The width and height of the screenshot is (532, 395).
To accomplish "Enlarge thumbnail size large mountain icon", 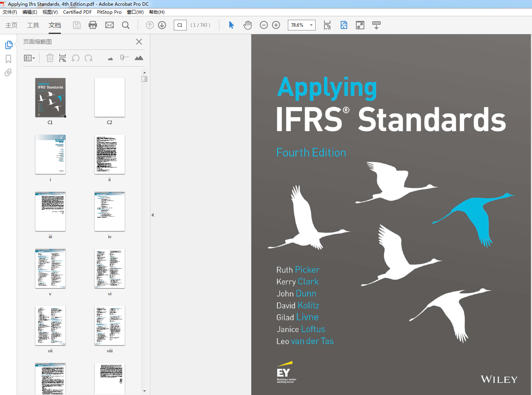I will coord(139,58).
